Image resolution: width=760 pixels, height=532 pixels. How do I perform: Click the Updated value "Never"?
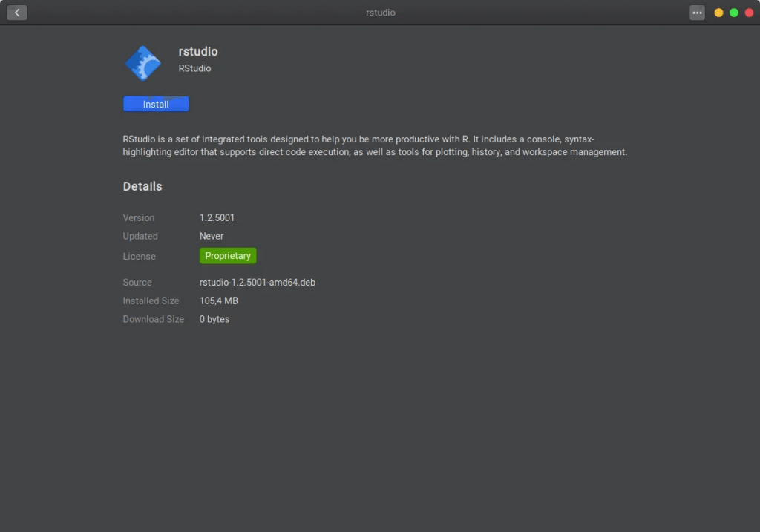pyautogui.click(x=212, y=236)
